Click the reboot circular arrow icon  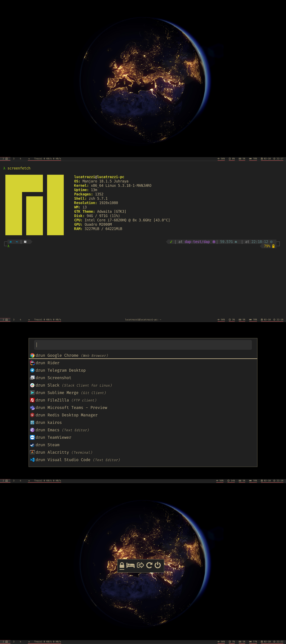pos(149,565)
